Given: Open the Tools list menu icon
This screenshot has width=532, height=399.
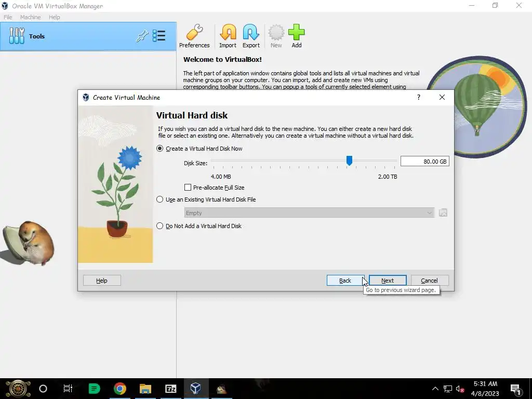Looking at the screenshot, I should [159, 36].
